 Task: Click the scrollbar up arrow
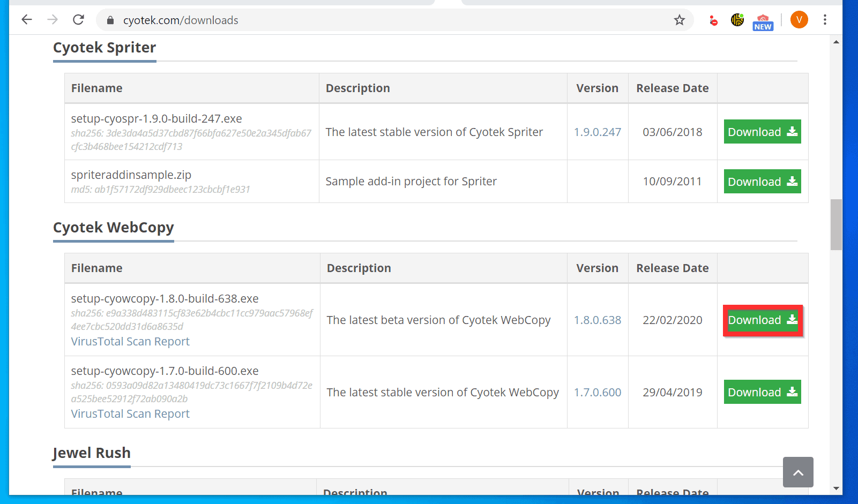pos(836,42)
